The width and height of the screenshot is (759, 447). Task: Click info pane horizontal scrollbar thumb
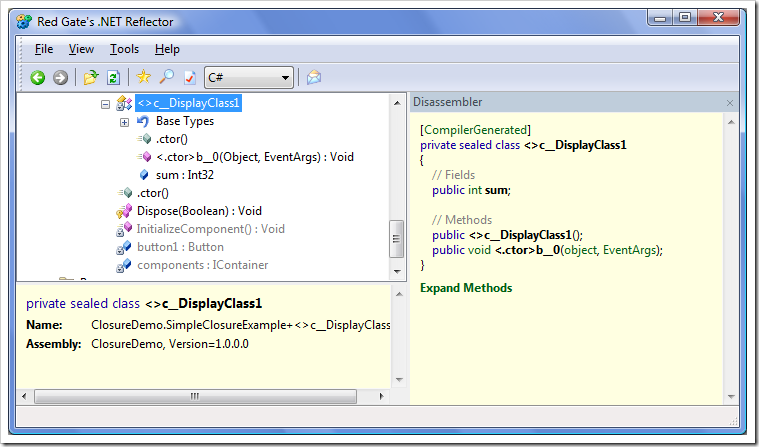[195, 396]
